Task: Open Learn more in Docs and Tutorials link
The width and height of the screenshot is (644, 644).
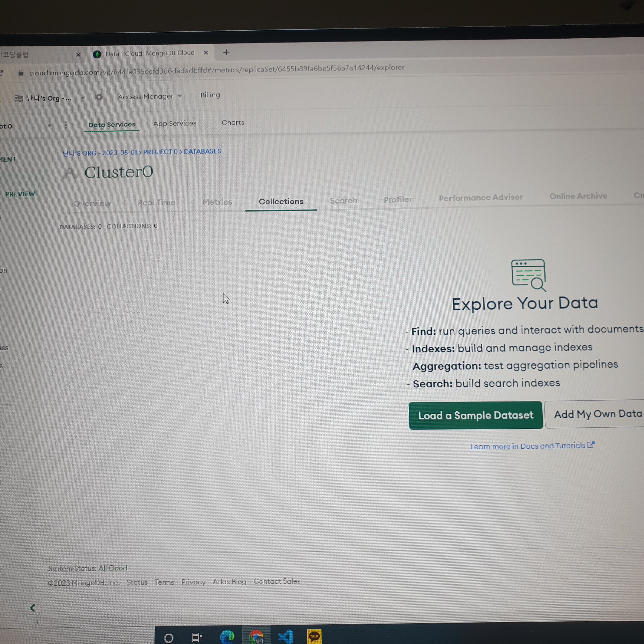Action: 532,446
